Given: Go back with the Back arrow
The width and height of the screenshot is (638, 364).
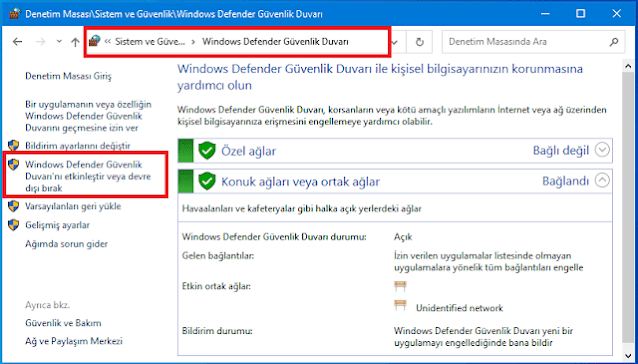Looking at the screenshot, I should (17, 41).
